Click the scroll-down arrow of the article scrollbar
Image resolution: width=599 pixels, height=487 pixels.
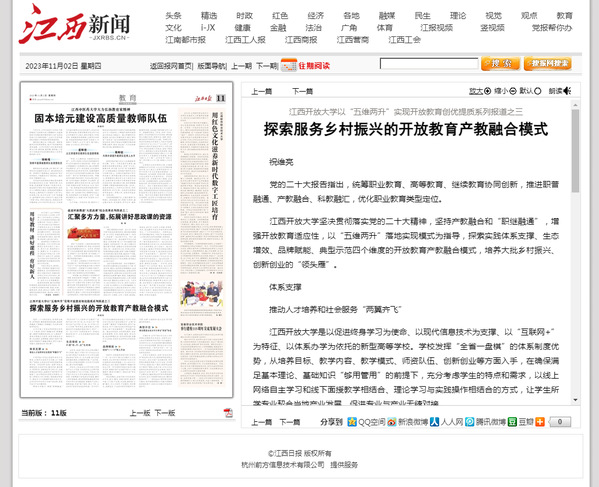(575, 400)
